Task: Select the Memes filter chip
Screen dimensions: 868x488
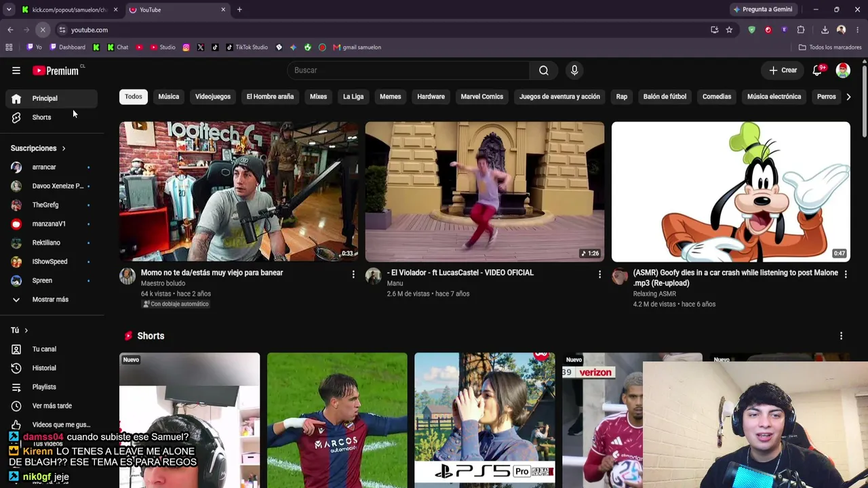Action: (391, 97)
